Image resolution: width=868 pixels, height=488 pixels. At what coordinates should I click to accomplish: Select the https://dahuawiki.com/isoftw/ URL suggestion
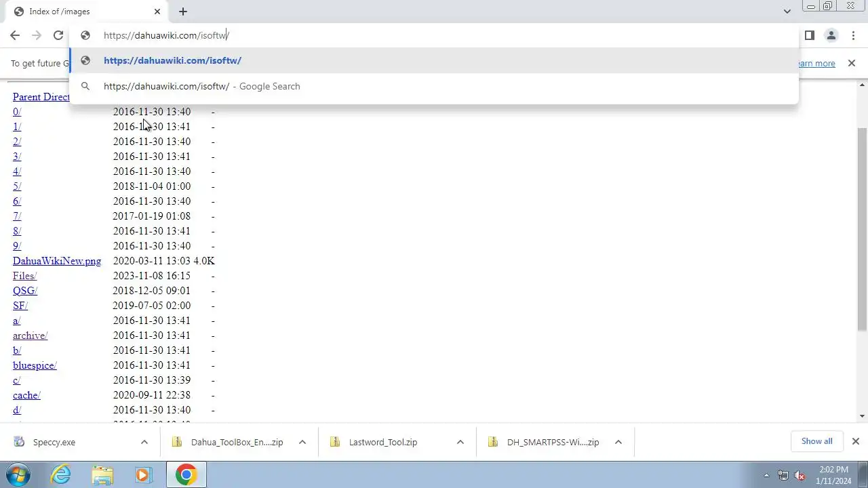pos(434,60)
